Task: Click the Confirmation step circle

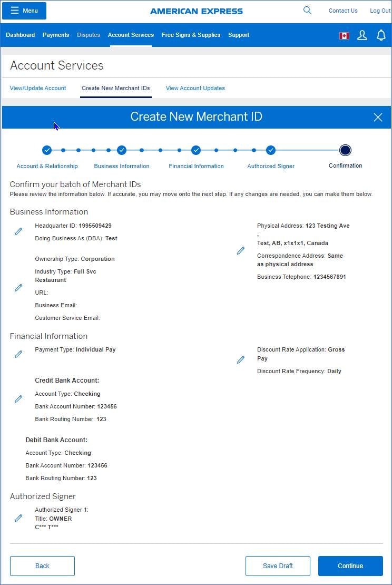Action: click(346, 150)
